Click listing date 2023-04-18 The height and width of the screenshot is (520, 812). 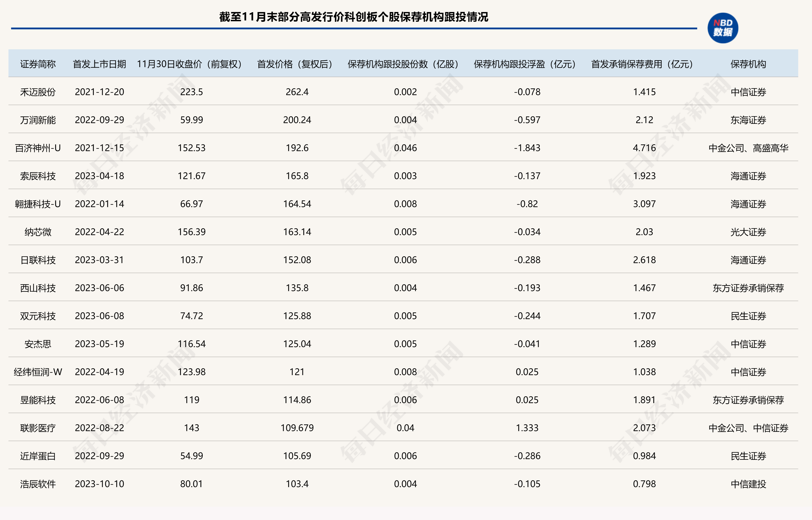coord(99,176)
